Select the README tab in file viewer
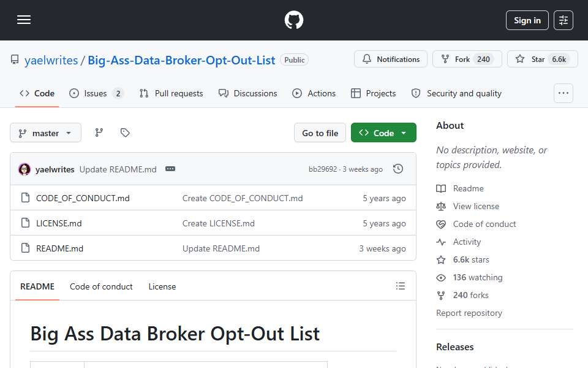This screenshot has width=588, height=368. pos(37,286)
